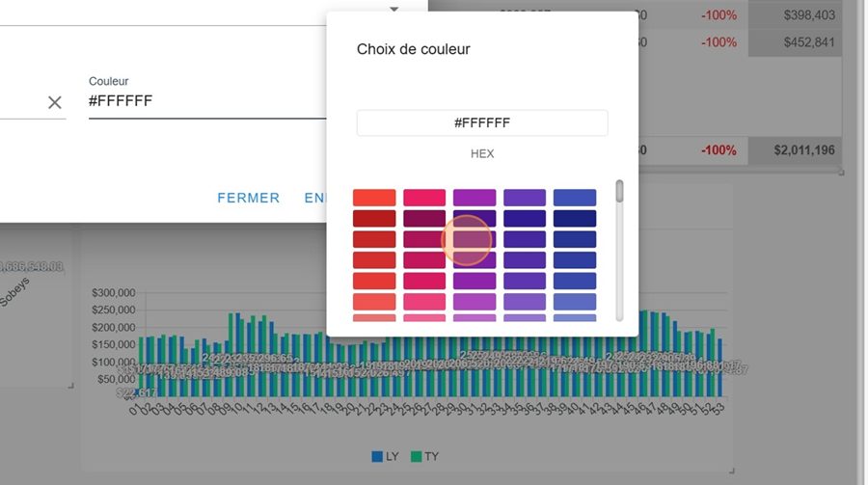
Task: Select the red swatch in fifth row
Action: pyautogui.click(x=374, y=281)
